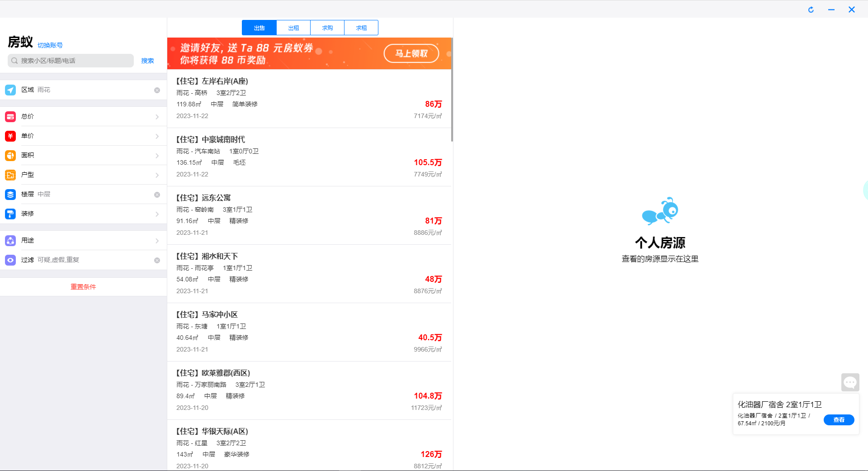Switch to the 求租 tab

pos(361,28)
